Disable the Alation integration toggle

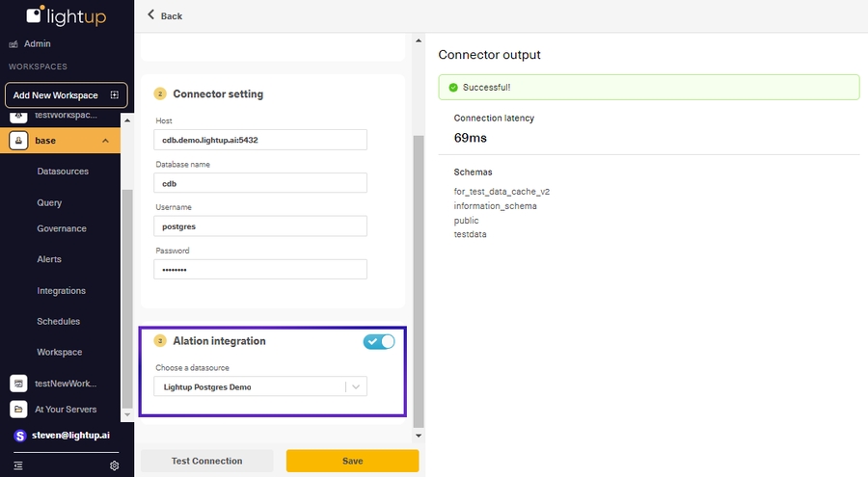click(379, 342)
